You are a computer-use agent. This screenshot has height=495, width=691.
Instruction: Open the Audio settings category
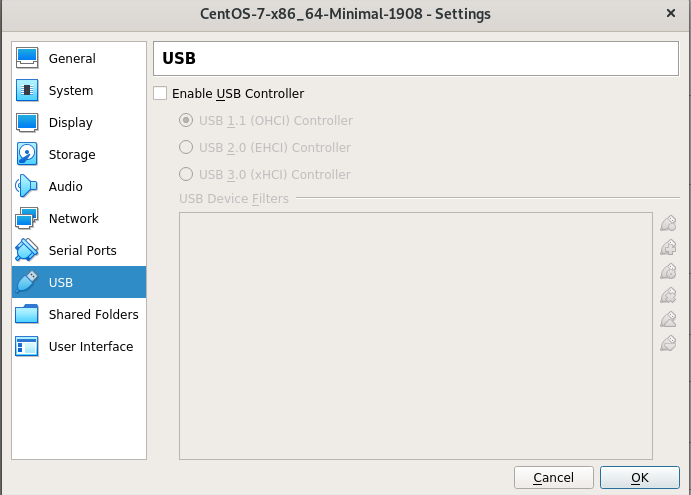pyautogui.click(x=79, y=186)
